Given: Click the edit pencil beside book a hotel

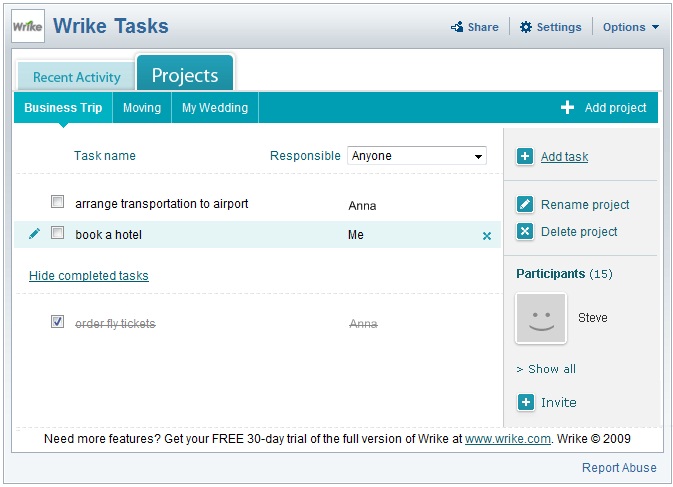Looking at the screenshot, I should (35, 234).
